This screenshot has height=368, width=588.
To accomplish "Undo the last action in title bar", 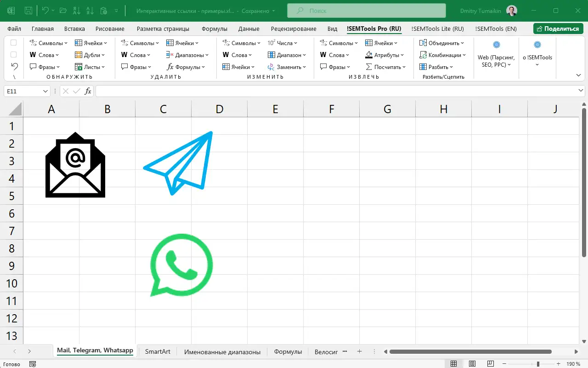I will click(x=45, y=10).
